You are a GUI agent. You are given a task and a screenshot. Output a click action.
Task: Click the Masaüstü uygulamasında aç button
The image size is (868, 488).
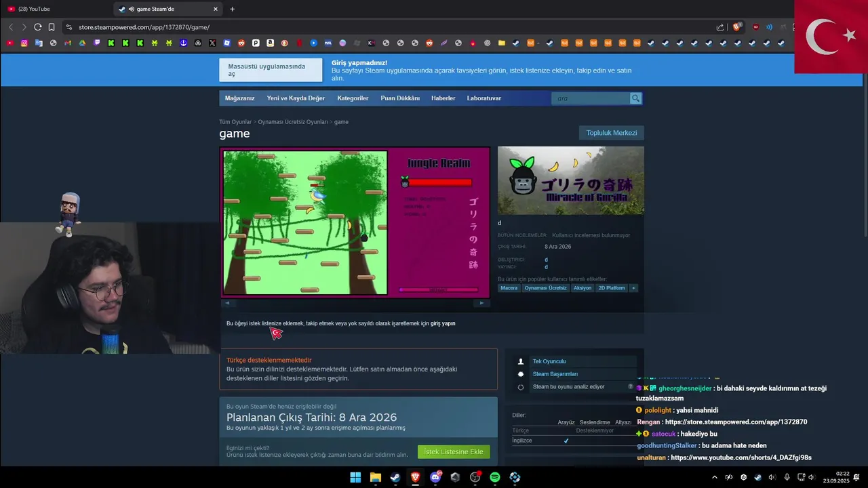pyautogui.click(x=271, y=70)
